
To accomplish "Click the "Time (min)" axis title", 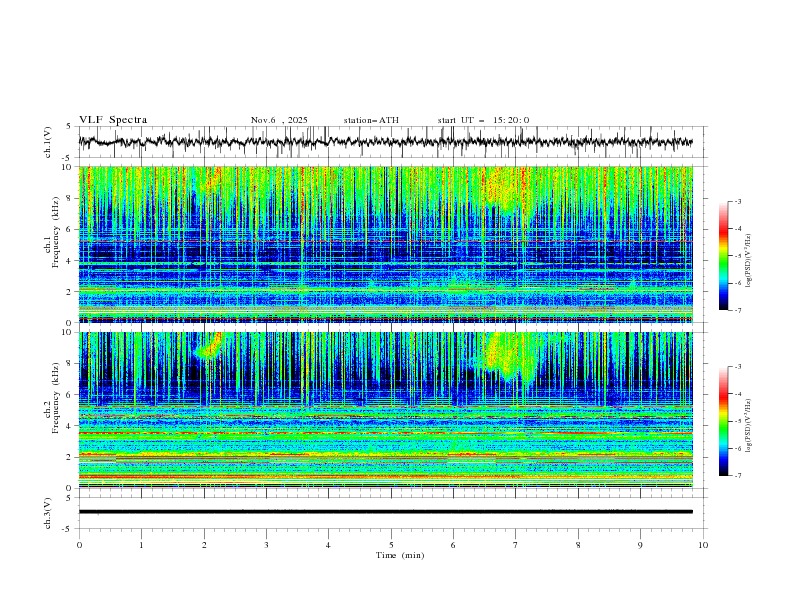I will pos(400,555).
